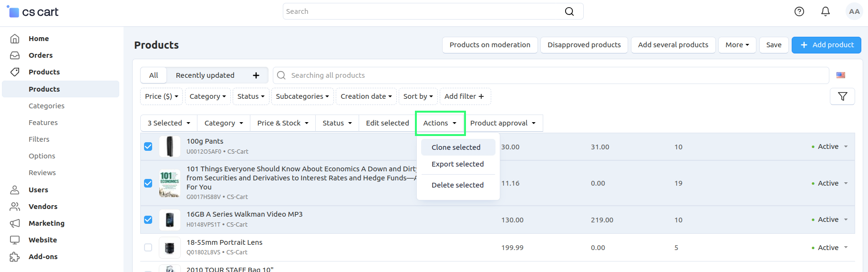Click the US flag language icon

pyautogui.click(x=841, y=75)
